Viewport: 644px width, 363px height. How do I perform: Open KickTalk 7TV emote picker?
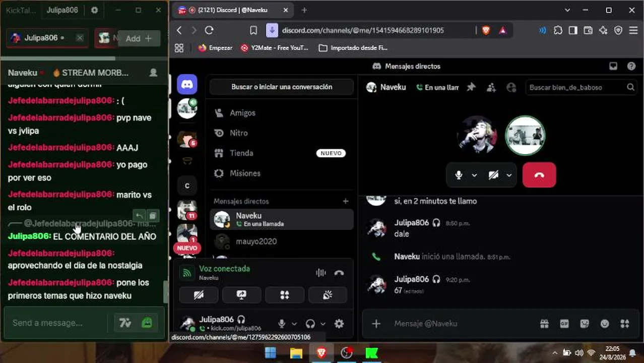124,323
